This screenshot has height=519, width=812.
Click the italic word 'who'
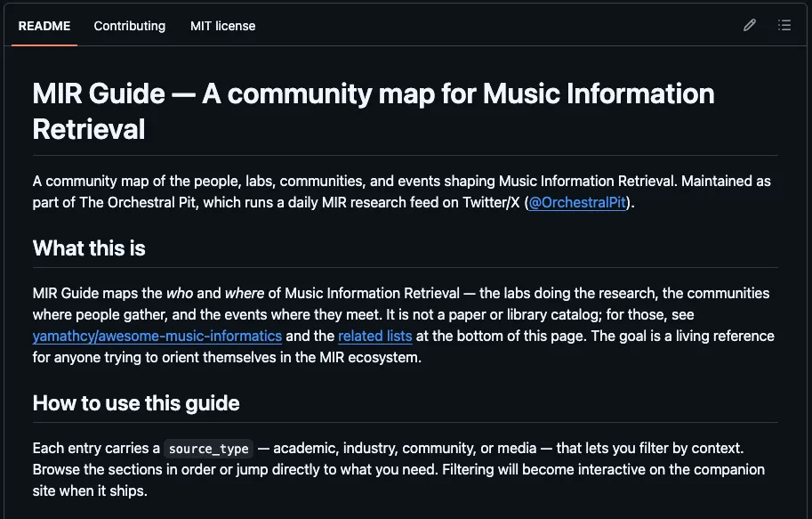(180, 294)
